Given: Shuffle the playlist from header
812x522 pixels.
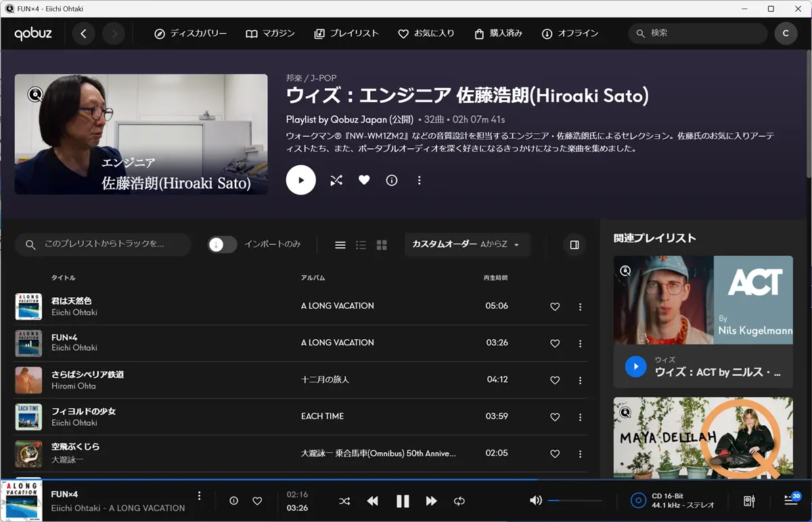Looking at the screenshot, I should (336, 180).
